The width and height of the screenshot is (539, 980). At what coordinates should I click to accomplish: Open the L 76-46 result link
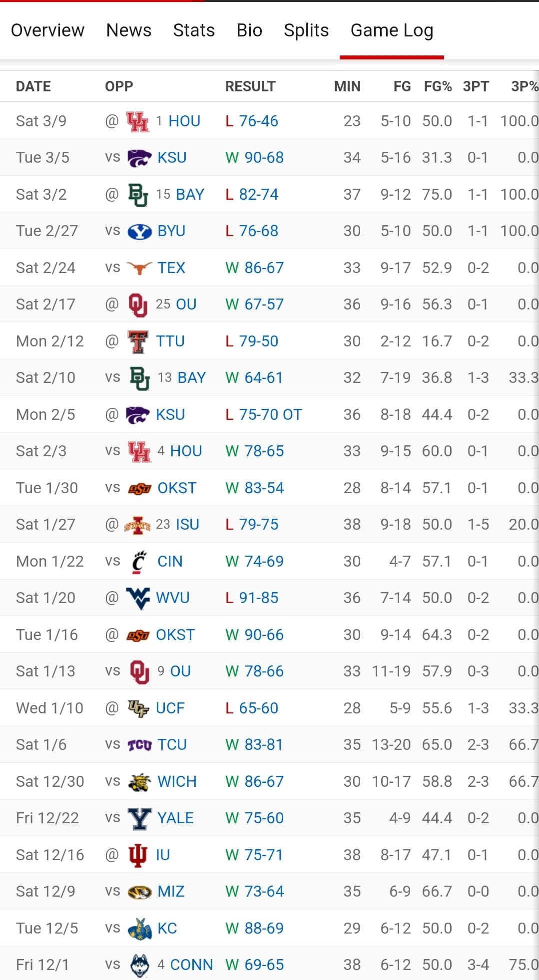click(x=252, y=121)
